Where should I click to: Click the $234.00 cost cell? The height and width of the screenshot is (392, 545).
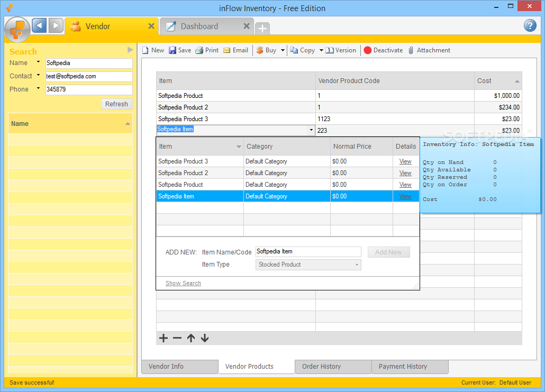498,107
